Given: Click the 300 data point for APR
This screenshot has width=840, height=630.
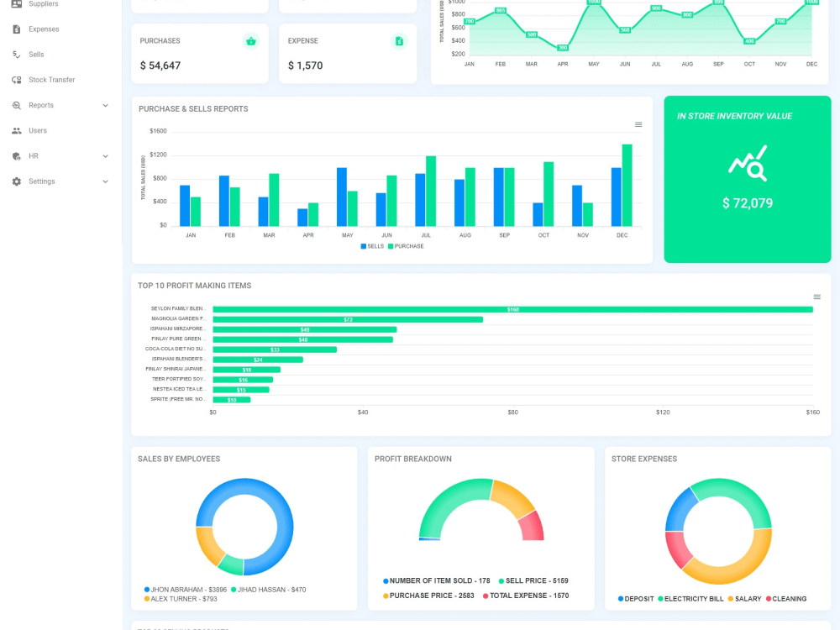Looking at the screenshot, I should pyautogui.click(x=563, y=48).
